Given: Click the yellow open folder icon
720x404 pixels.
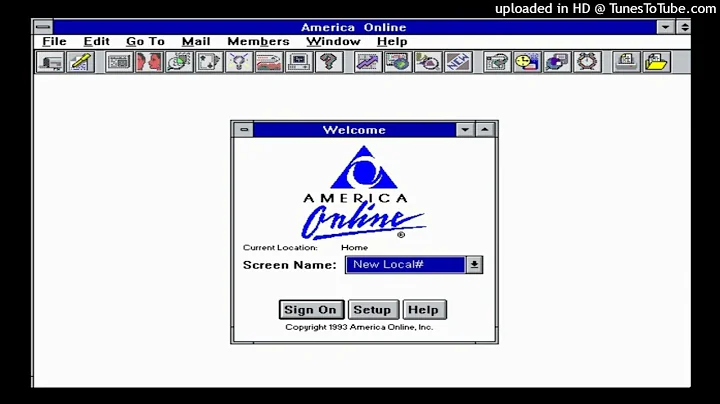Looking at the screenshot, I should pyautogui.click(x=656, y=62).
